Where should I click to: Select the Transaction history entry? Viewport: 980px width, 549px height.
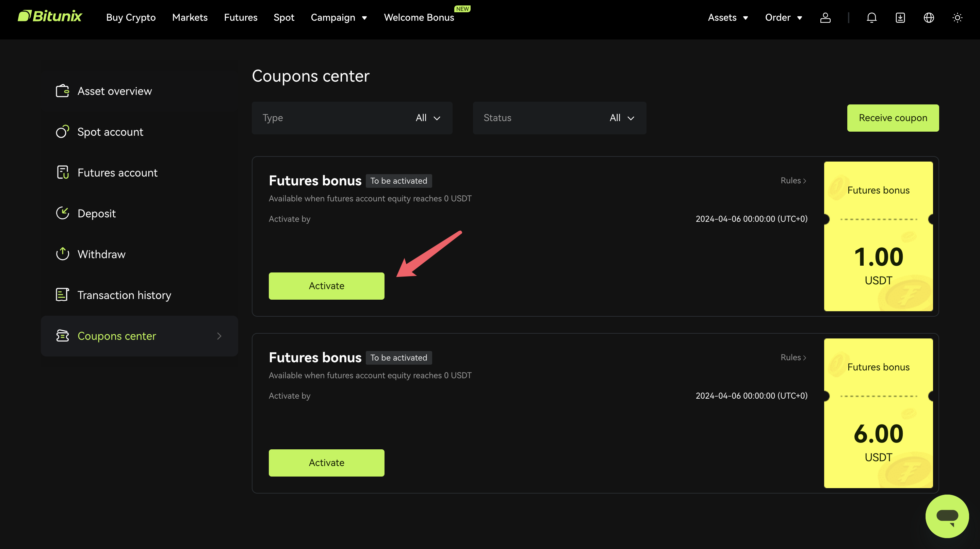pyautogui.click(x=125, y=295)
